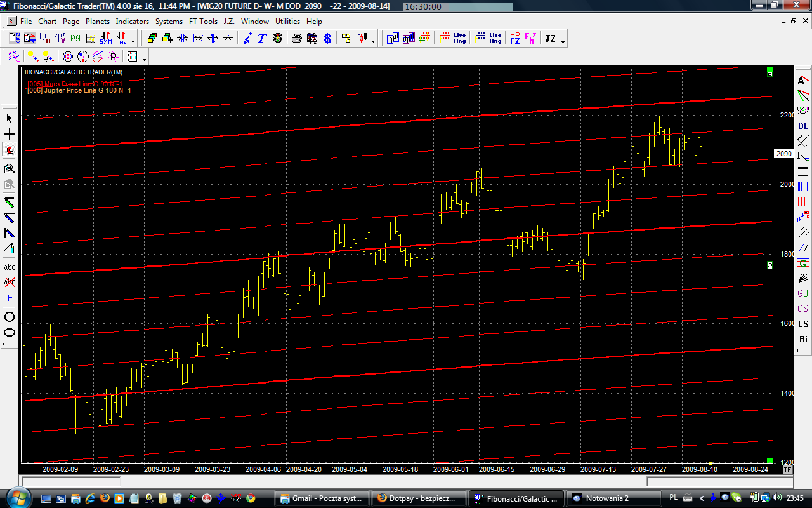The width and height of the screenshot is (812, 508).
Task: Click the HP FZ toolbar icon
Action: [514, 39]
